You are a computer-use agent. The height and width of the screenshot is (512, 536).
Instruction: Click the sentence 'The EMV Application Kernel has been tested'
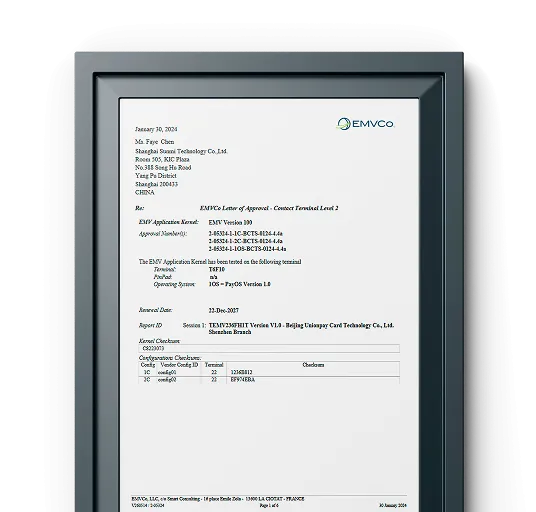coord(220,262)
